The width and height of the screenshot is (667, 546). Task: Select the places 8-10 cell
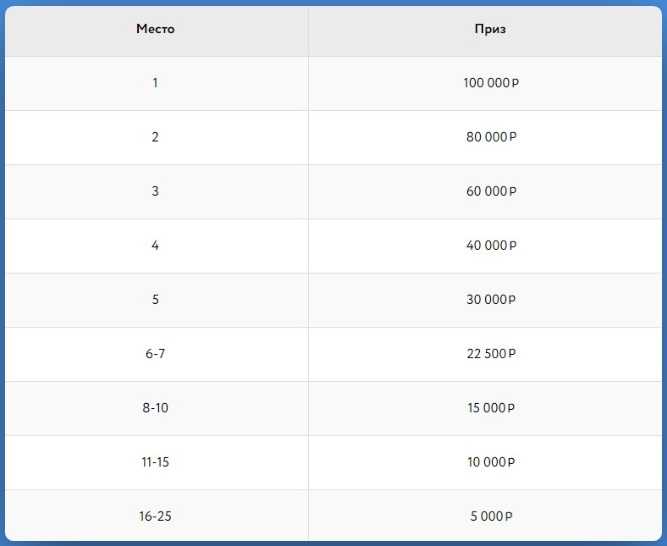pyautogui.click(x=155, y=408)
